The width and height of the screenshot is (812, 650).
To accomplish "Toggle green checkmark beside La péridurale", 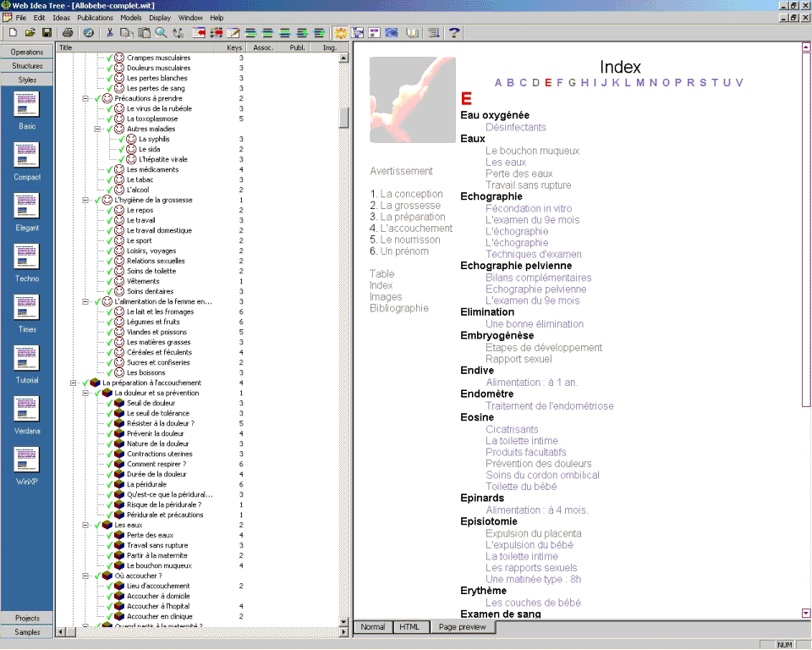I will 110,485.
